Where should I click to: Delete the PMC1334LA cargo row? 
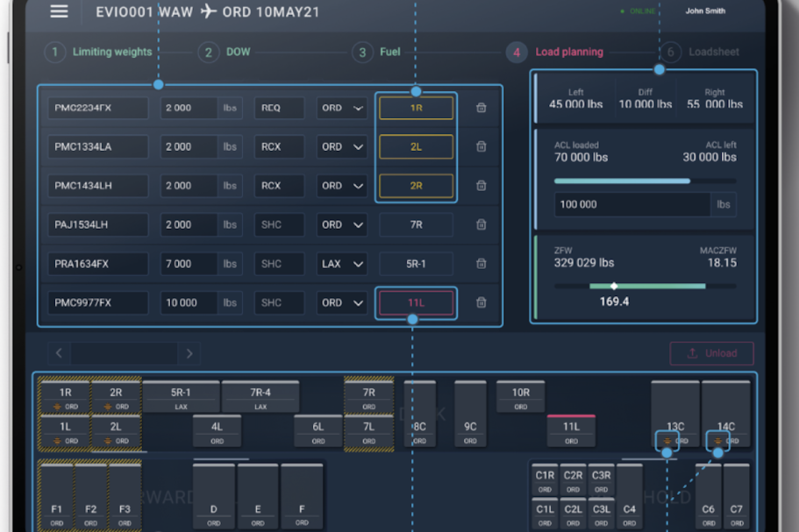click(x=481, y=147)
